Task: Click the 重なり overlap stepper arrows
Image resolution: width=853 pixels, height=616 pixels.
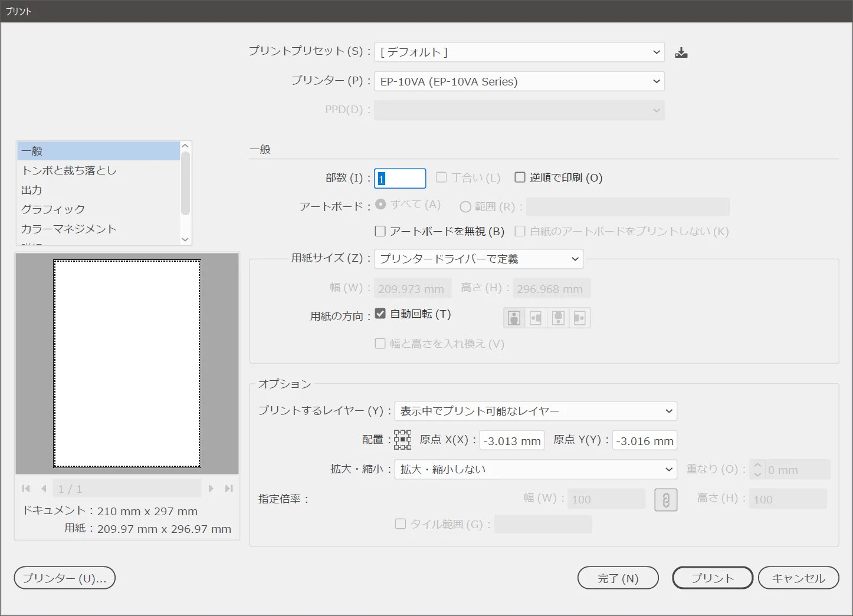Action: tap(758, 469)
